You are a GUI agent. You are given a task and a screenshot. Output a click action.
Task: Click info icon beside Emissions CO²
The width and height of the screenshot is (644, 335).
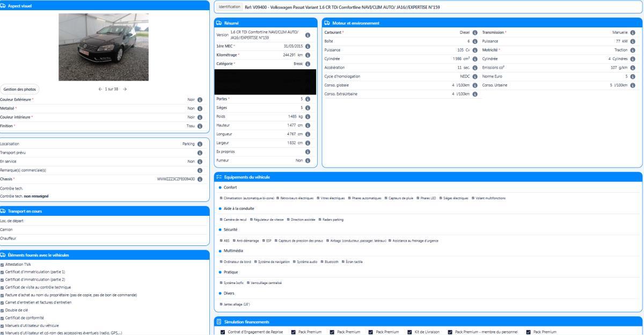[x=633, y=68]
